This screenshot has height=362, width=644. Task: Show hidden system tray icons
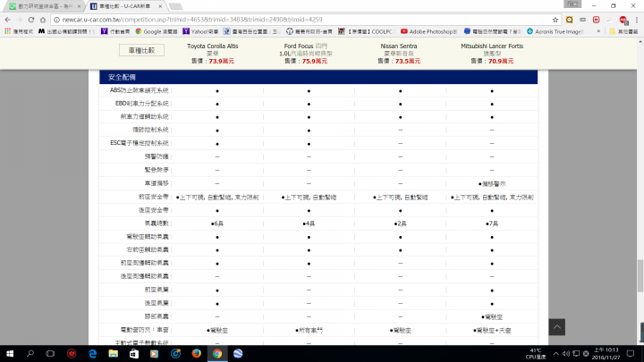tap(555, 353)
